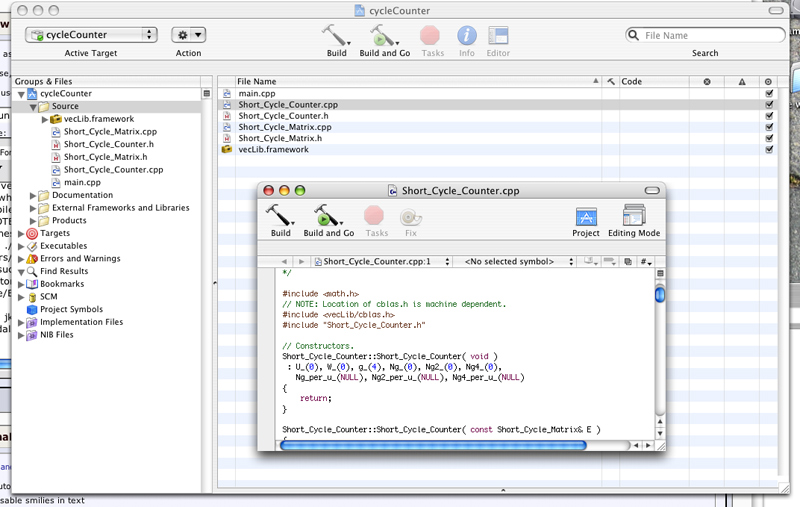
Task: Select vecLib.framework in the detail file list
Action: [x=273, y=149]
